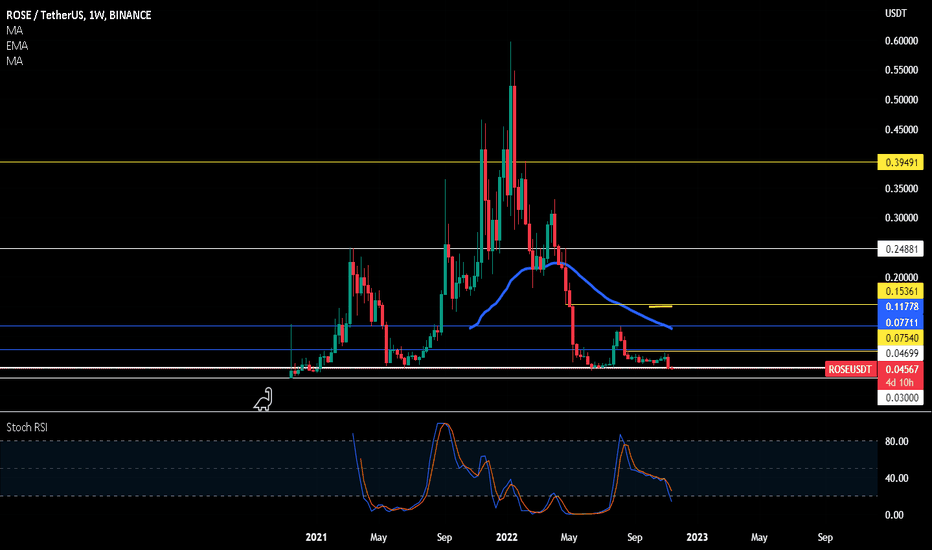The height and width of the screenshot is (550, 932).
Task: Click the 0.50000 price axis value
Action: pyautogui.click(x=901, y=100)
